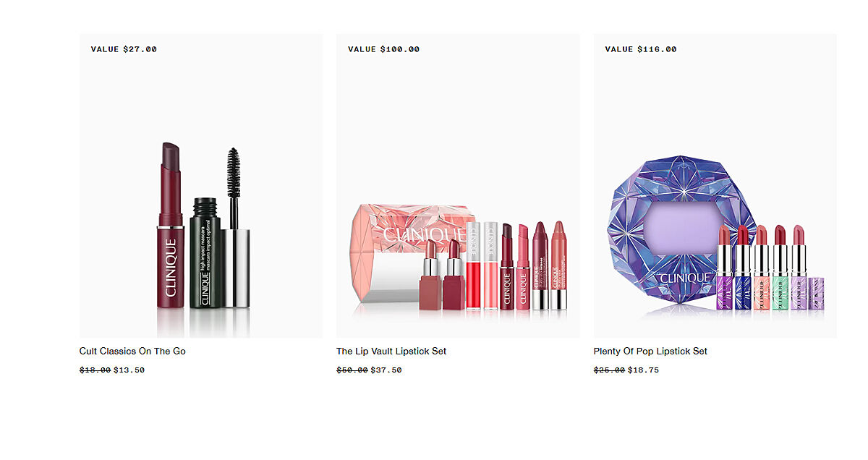Select the $18.75 sale price

pyautogui.click(x=643, y=370)
